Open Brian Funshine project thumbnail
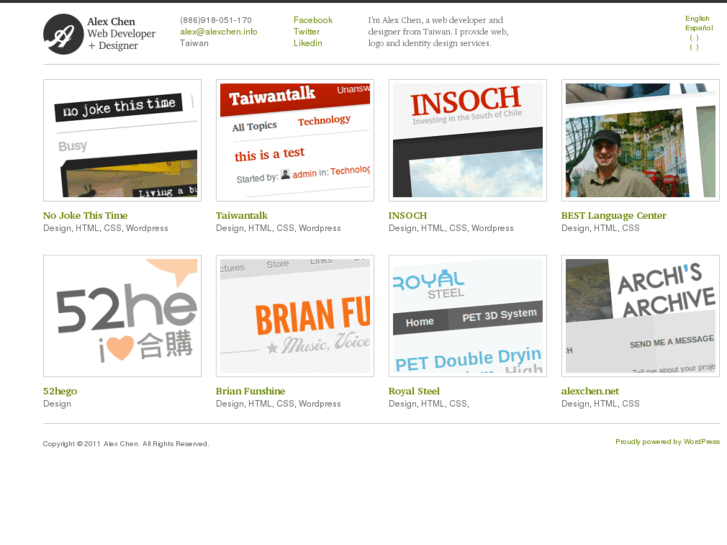Screen dimensions: 727x545 tap(295, 316)
